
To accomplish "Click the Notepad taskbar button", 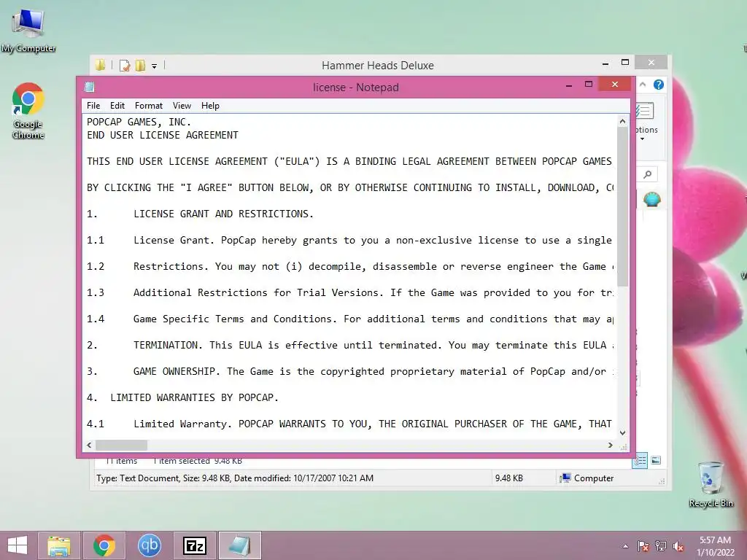I will 239,545.
